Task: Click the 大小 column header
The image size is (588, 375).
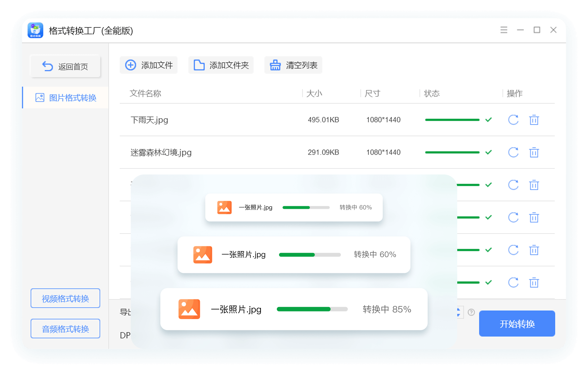Action: (314, 93)
